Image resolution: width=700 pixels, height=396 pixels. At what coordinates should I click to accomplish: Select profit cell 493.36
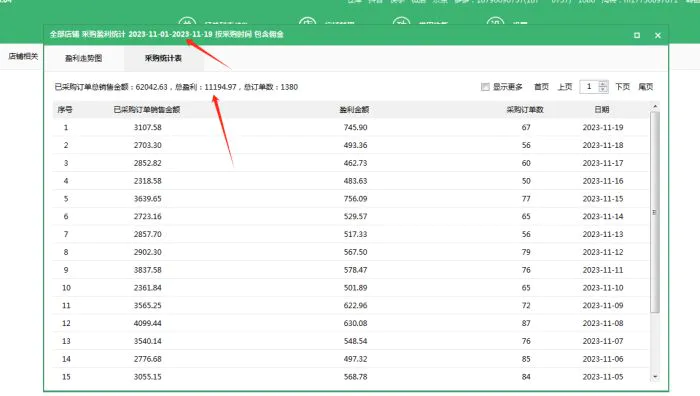coord(355,145)
